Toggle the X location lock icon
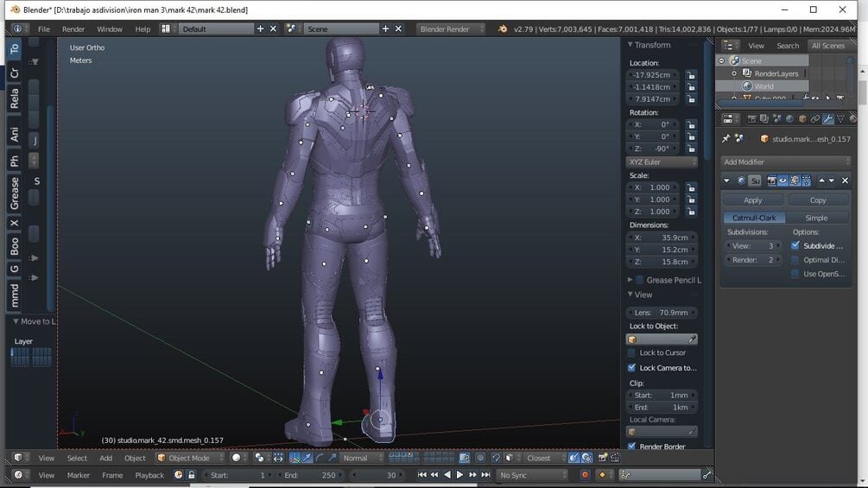The height and width of the screenshot is (488, 868). pos(691,75)
